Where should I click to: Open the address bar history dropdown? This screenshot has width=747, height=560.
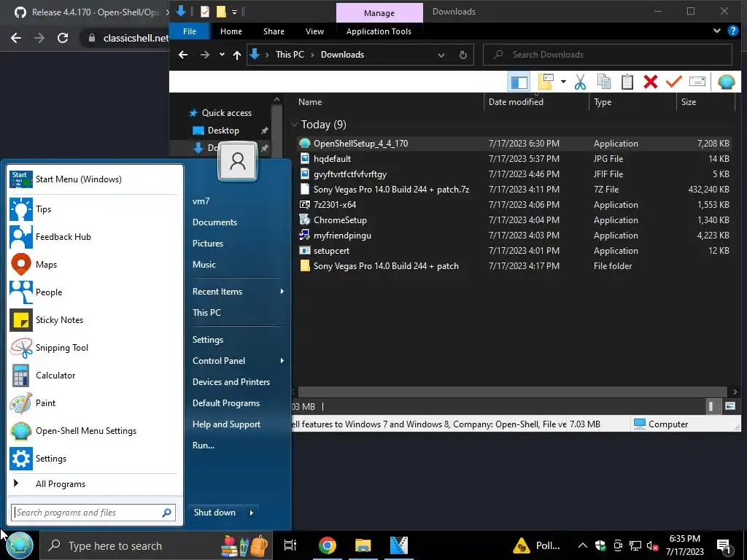[441, 55]
